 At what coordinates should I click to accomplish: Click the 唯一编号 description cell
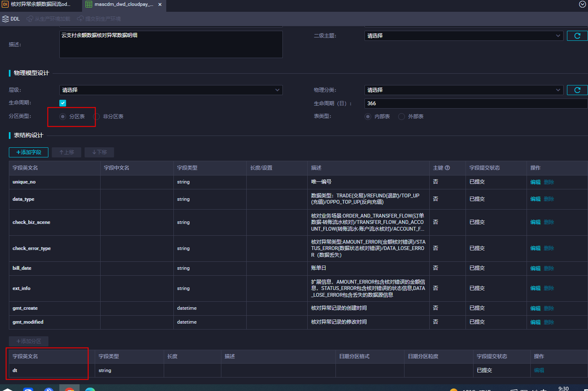[x=368, y=182]
